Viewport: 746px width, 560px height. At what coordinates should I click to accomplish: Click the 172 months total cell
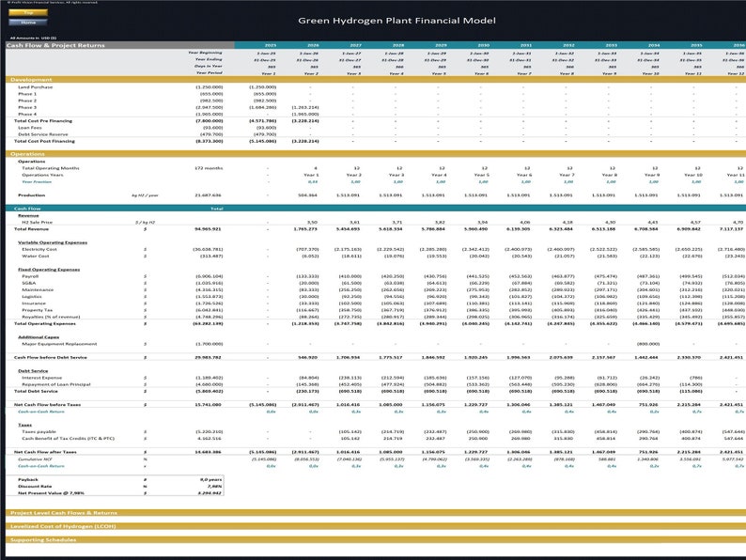(209, 168)
